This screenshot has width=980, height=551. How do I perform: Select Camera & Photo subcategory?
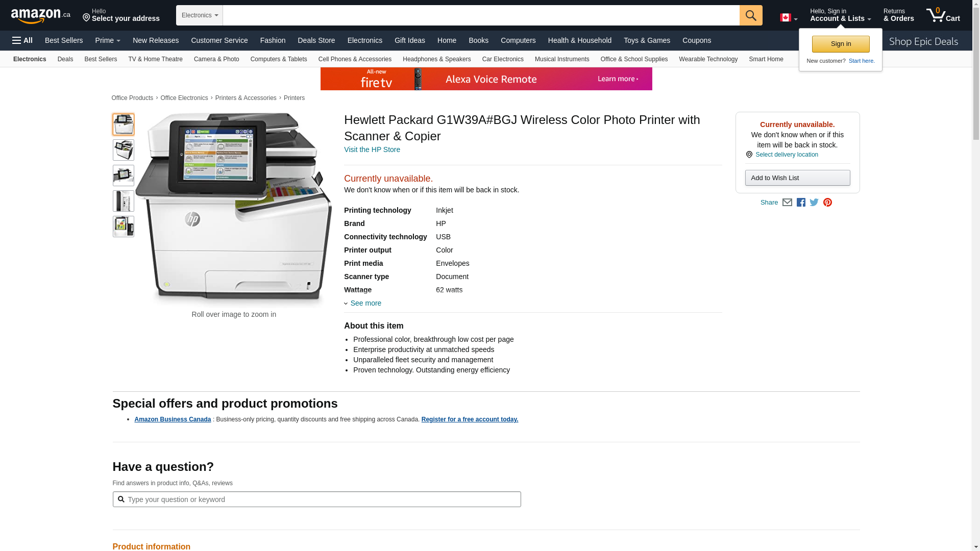(x=216, y=59)
